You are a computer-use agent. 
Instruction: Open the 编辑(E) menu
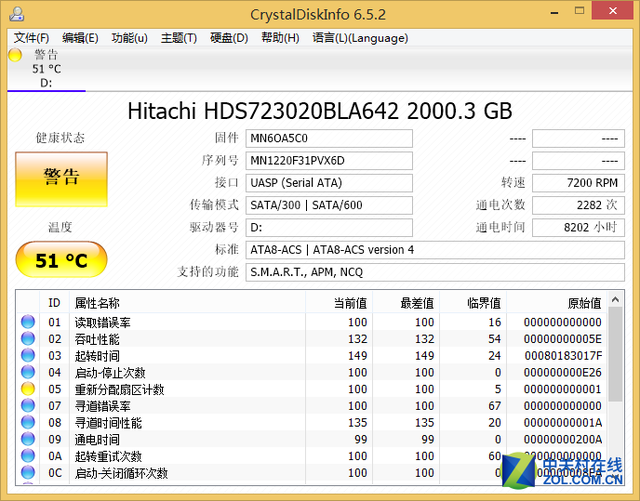80,38
